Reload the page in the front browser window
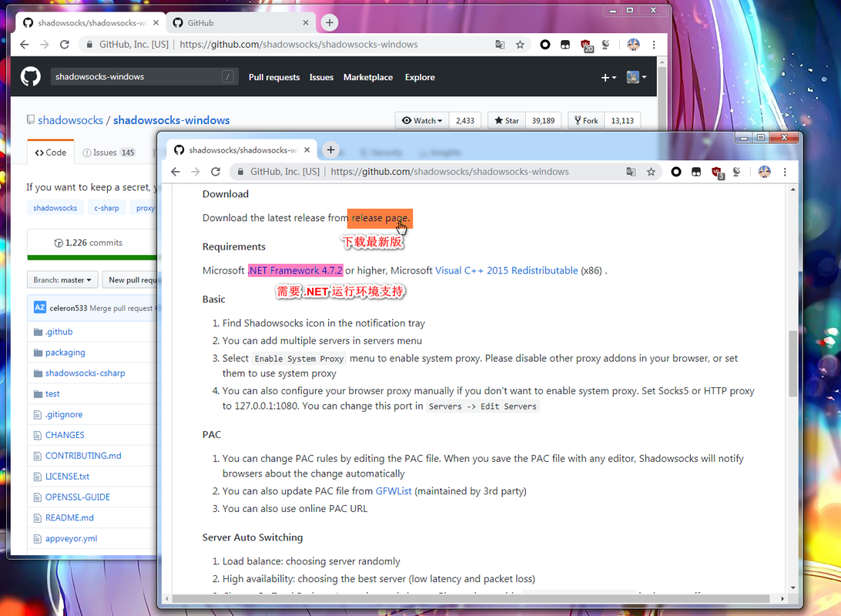The image size is (841, 616). [216, 172]
